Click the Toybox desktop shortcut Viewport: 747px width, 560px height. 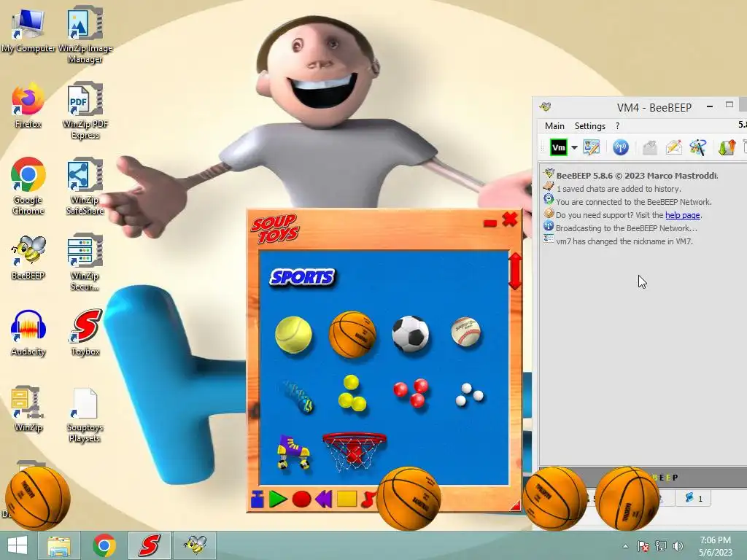[85, 333]
